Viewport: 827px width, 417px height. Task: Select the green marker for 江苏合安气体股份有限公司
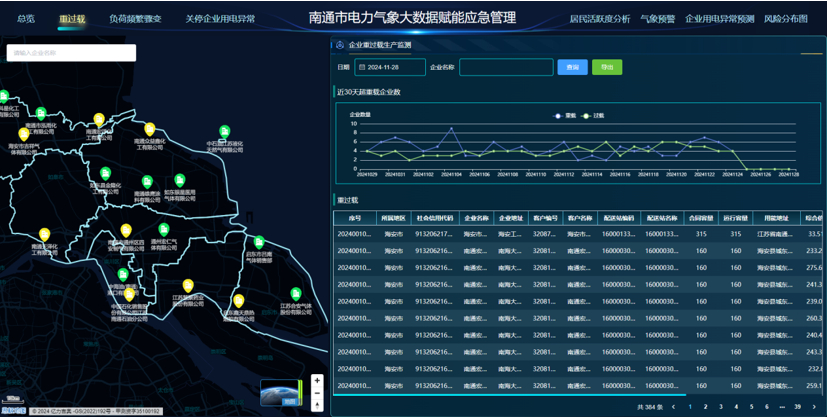[x=296, y=294]
